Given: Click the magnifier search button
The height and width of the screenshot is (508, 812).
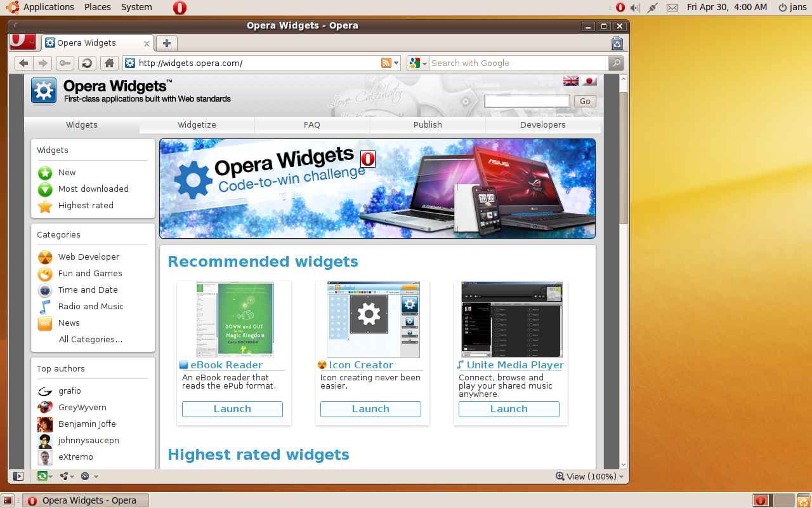Looking at the screenshot, I should [616, 63].
